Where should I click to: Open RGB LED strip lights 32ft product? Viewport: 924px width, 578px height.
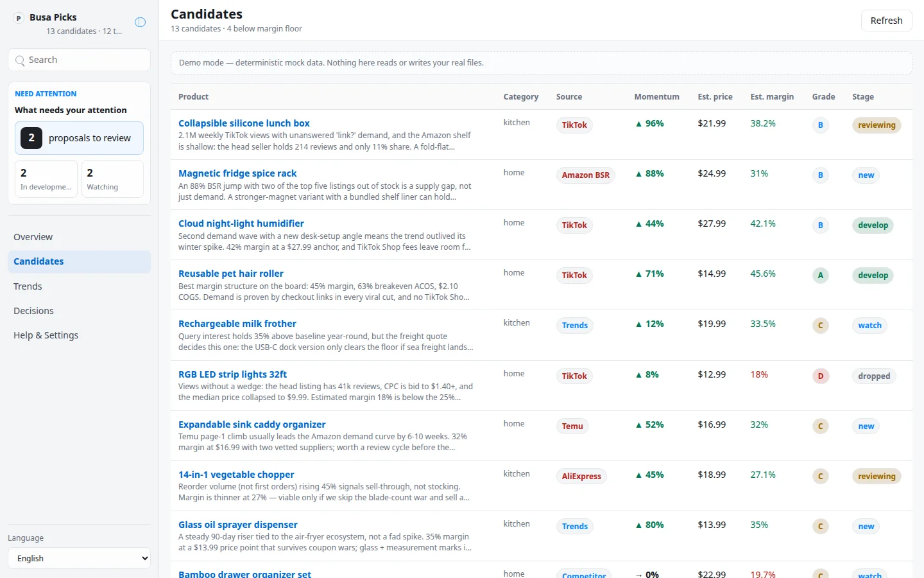pos(232,374)
